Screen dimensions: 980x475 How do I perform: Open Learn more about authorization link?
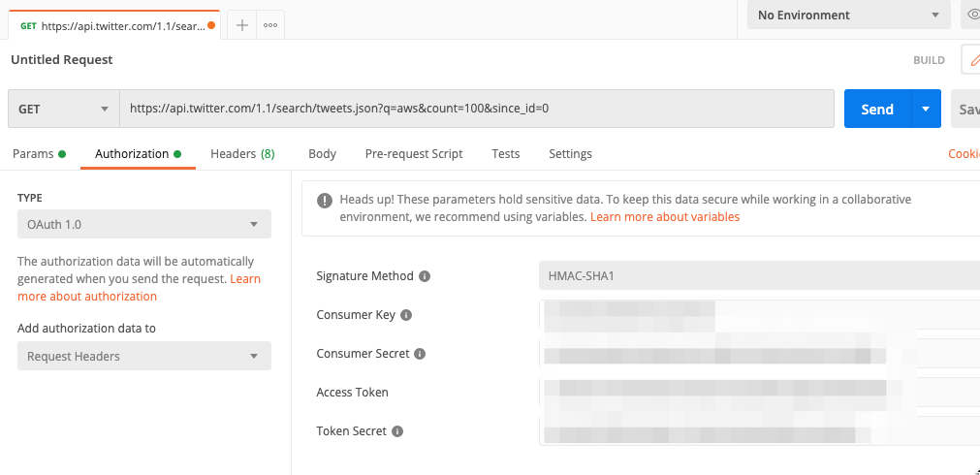139,288
